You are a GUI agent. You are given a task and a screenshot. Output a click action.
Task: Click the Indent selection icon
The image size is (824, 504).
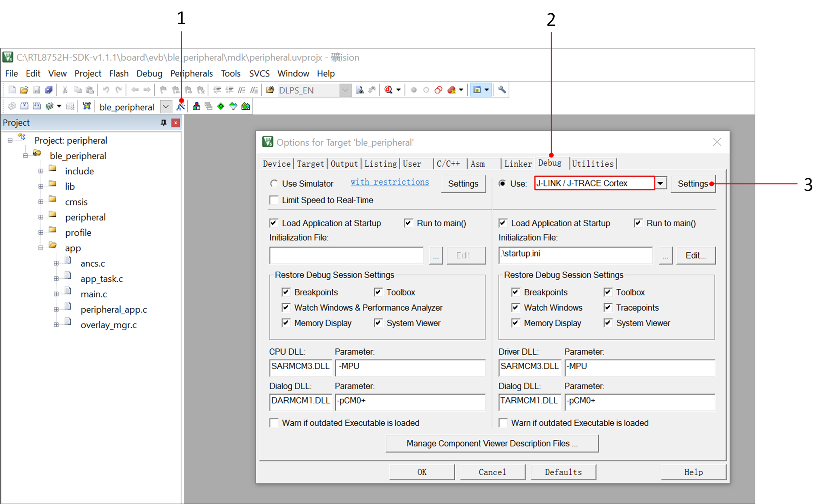point(217,90)
